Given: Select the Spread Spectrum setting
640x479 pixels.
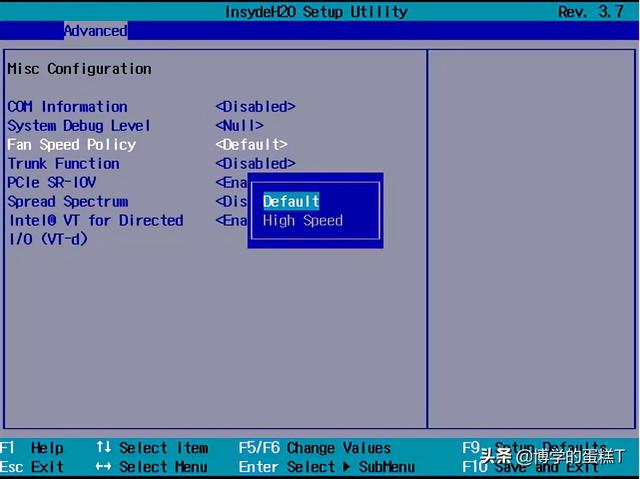Looking at the screenshot, I should click(67, 202).
